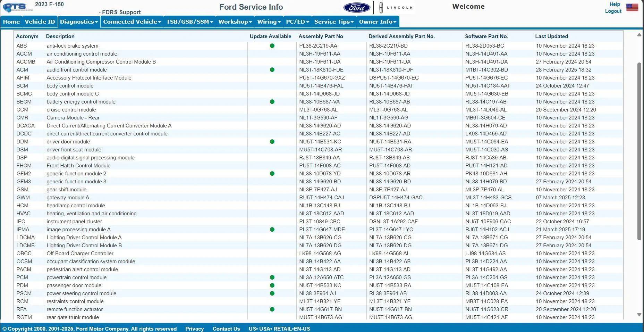644x332 pixels.
Task: Click the scrollbar up arrow
Action: (x=639, y=34)
